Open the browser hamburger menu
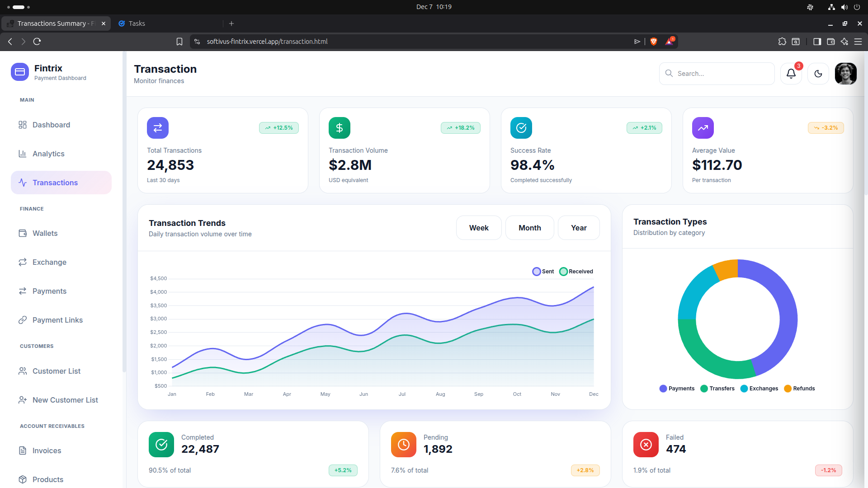This screenshot has width=868, height=488. [858, 42]
